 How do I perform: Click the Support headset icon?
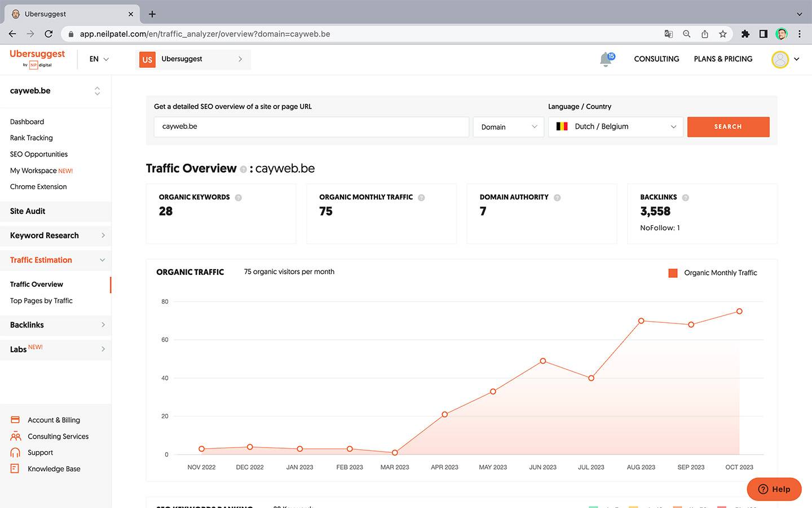15,453
